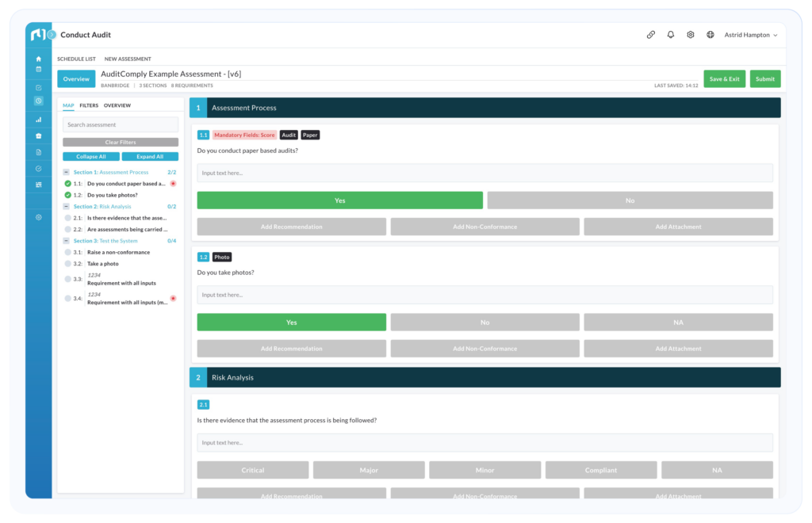Open the sidebar gear settings icon
Screen dimensions: 812x523
point(38,217)
